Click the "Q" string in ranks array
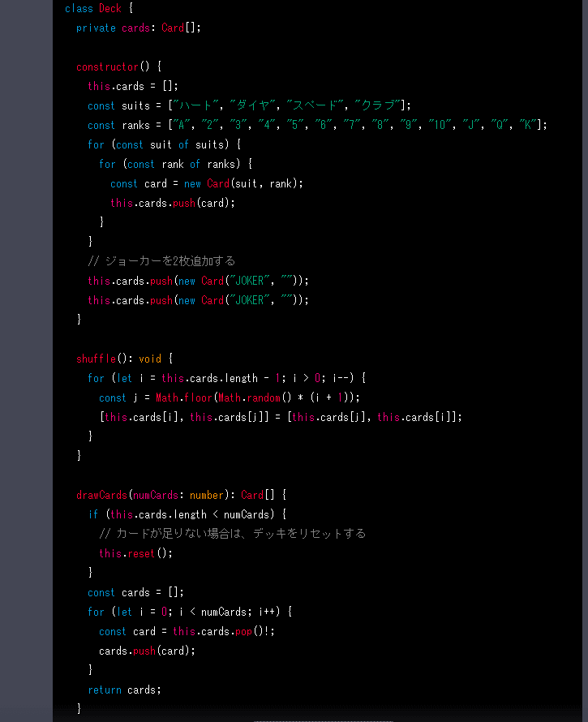 tap(500, 125)
